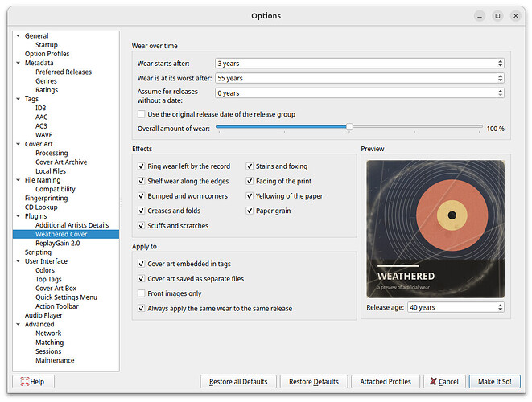Collapse the Metadata tree section
Viewport: 532px width, 402px height.
point(18,63)
